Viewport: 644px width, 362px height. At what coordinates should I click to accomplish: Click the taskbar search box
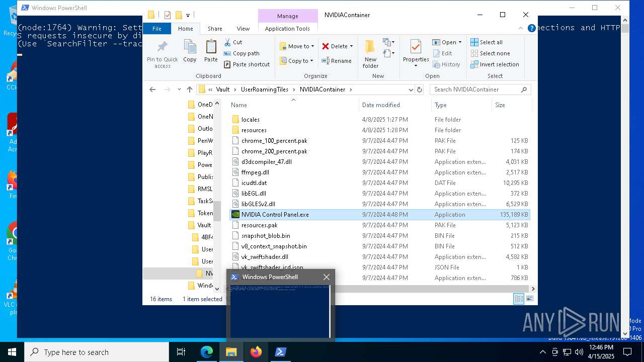pyautogui.click(x=97, y=352)
